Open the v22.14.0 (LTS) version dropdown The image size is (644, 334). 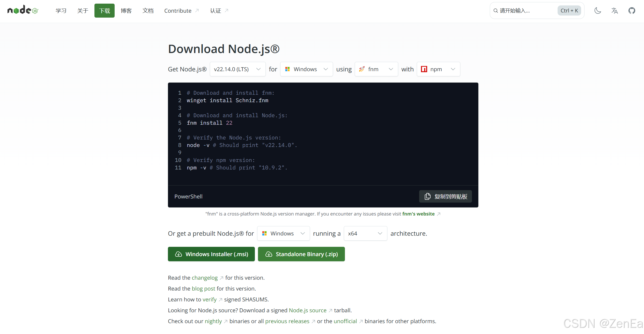point(237,69)
